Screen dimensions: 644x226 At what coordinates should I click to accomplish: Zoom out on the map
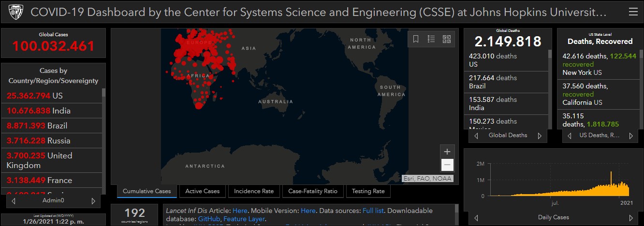point(447,165)
